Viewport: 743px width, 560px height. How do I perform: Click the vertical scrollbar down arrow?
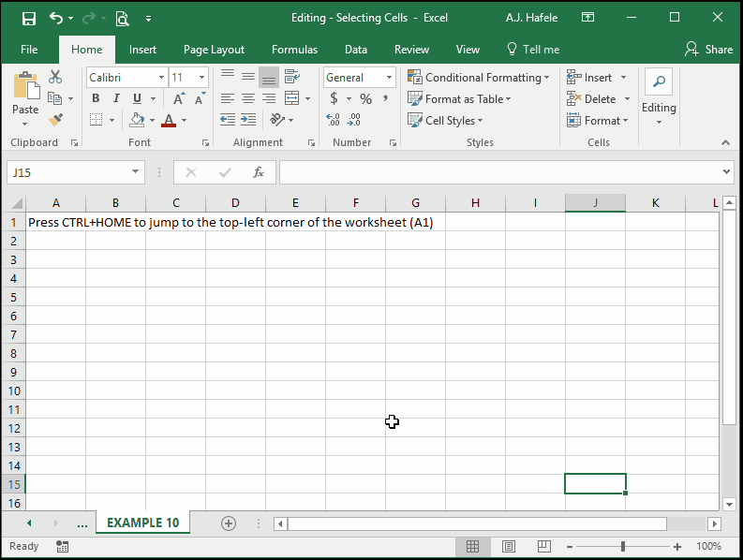pos(729,505)
